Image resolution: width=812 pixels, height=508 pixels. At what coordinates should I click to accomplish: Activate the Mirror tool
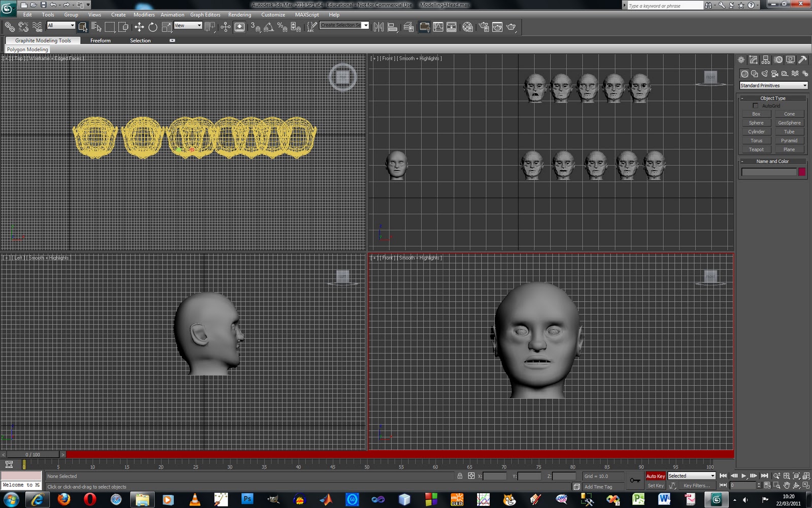(378, 27)
